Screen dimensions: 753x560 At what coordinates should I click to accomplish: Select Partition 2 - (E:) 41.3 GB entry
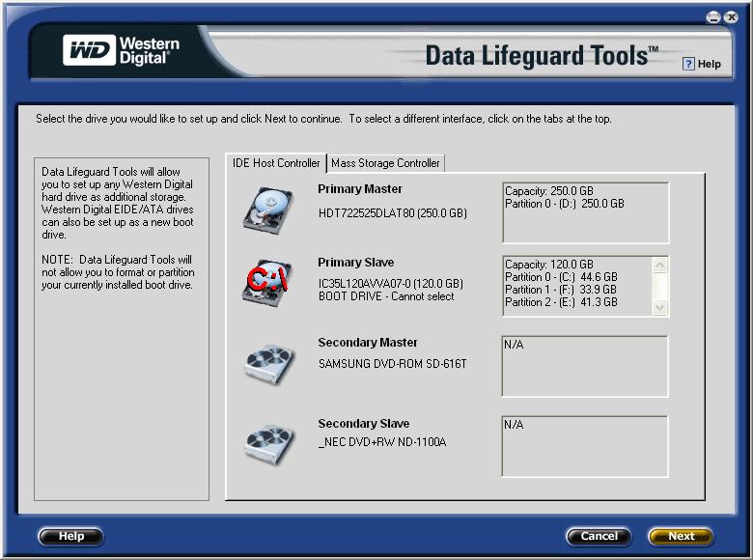pos(561,302)
